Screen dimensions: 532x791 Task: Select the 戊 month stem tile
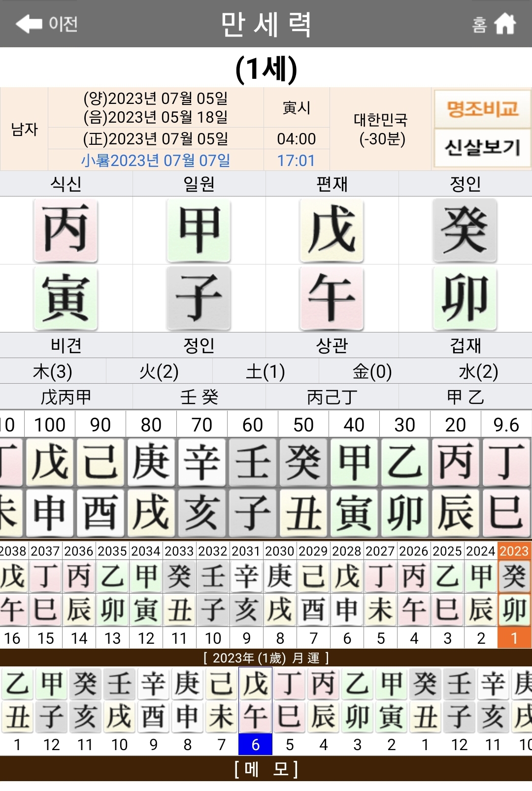(332, 230)
